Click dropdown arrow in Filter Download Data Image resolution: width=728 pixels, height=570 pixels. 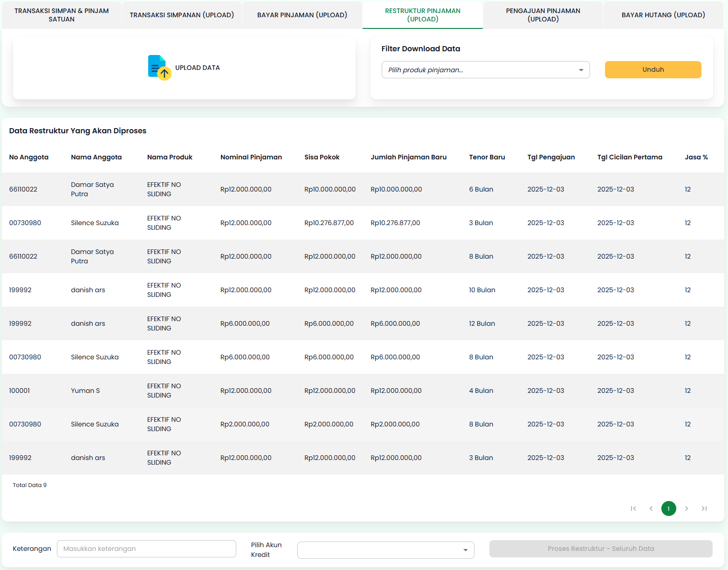tap(581, 70)
